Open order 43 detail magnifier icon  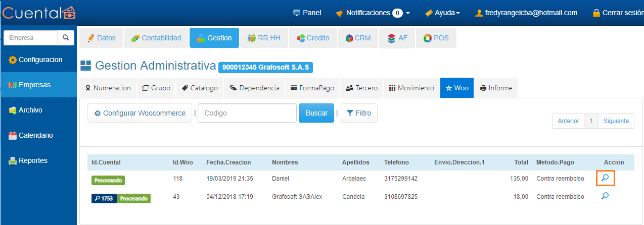605,196
